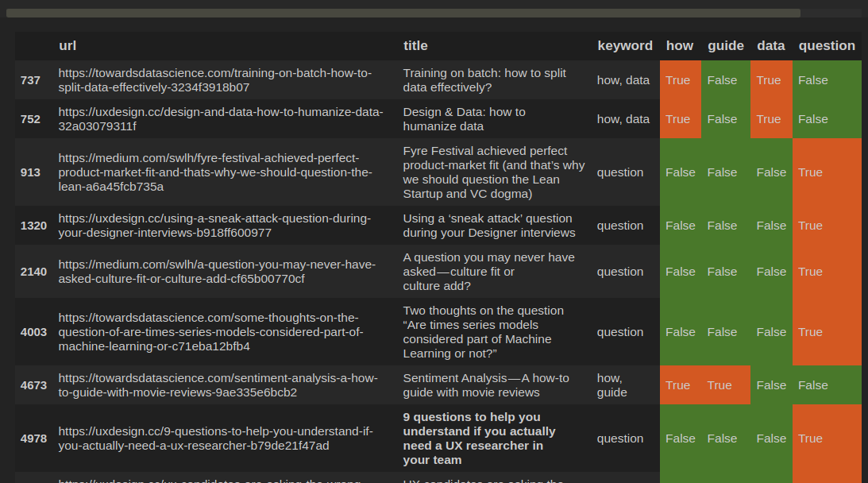Click the 'how' column header
The width and height of the screenshot is (868, 483).
(679, 46)
